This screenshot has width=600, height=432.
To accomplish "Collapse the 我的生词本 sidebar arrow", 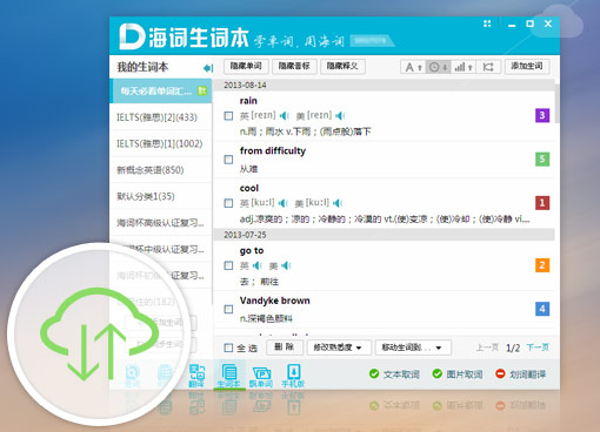I will tap(208, 67).
